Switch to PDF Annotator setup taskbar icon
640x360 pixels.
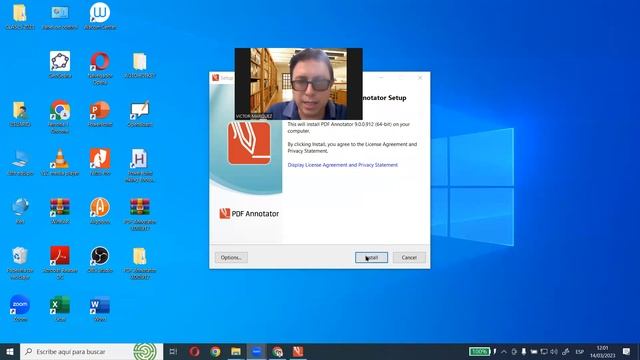pyautogui.click(x=298, y=351)
